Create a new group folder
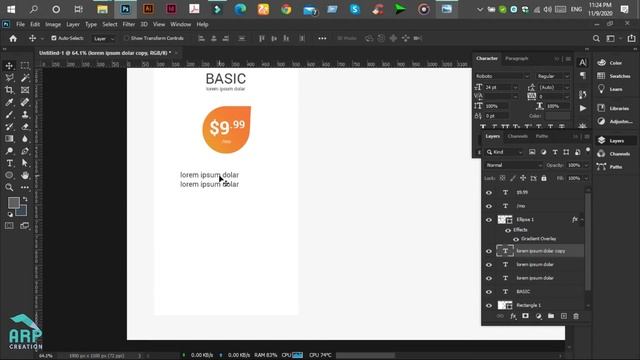 click(x=551, y=316)
